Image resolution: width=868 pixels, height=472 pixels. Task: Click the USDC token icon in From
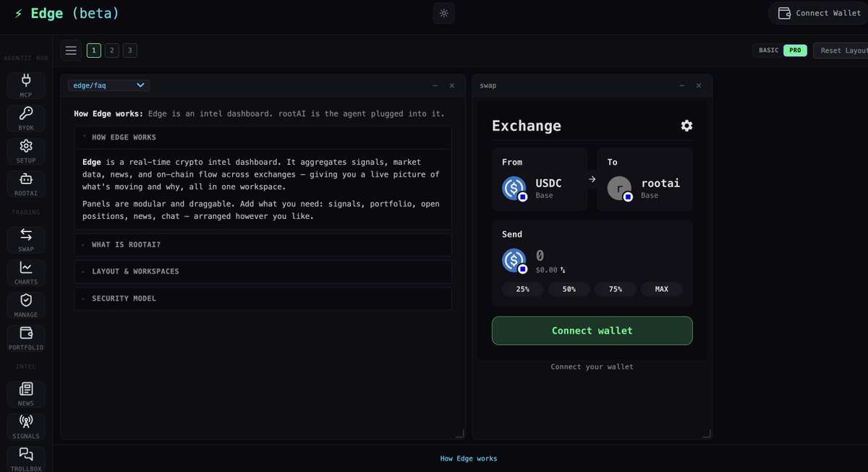(515, 188)
